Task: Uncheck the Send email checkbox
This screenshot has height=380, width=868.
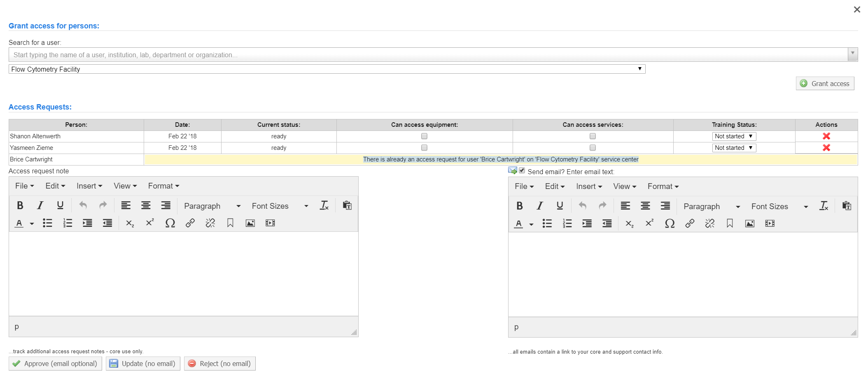Action: click(x=522, y=170)
